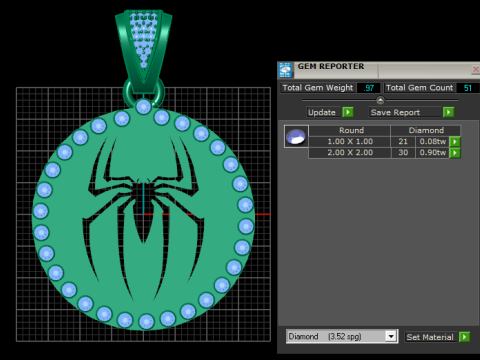Click the Total Gem Count label

(419, 88)
